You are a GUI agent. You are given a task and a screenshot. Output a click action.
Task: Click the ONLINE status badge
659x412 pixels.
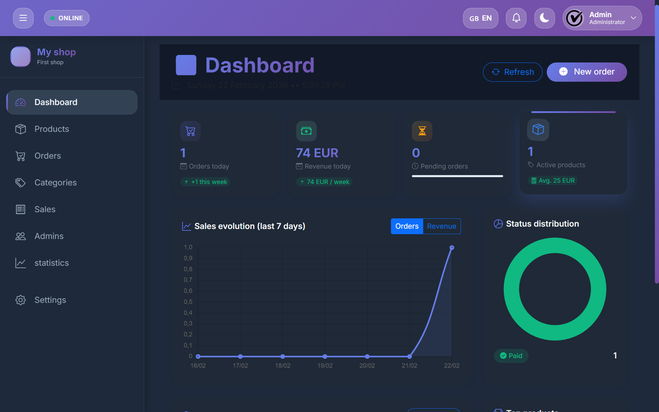coord(66,18)
